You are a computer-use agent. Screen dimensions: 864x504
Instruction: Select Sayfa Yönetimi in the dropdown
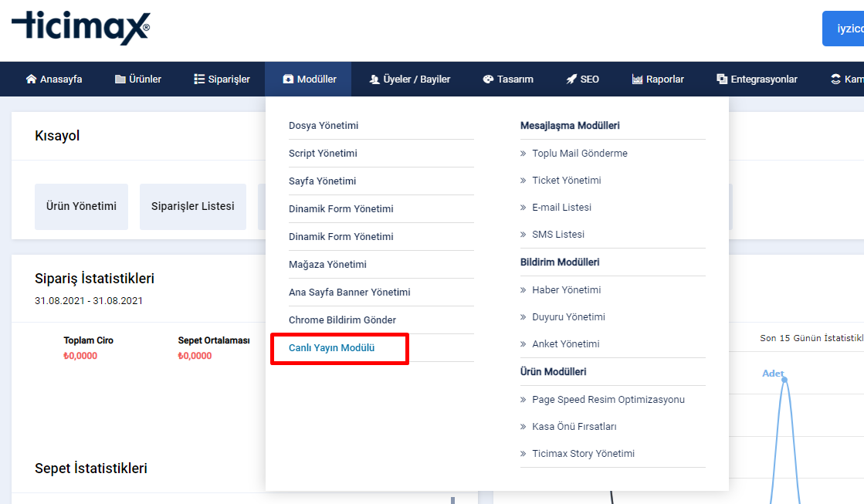click(322, 181)
